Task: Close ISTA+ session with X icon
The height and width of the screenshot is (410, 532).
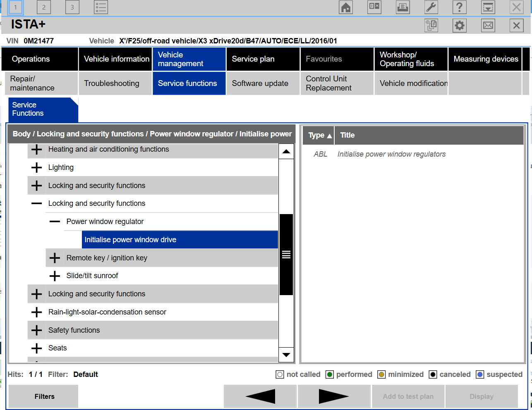Action: [516, 26]
